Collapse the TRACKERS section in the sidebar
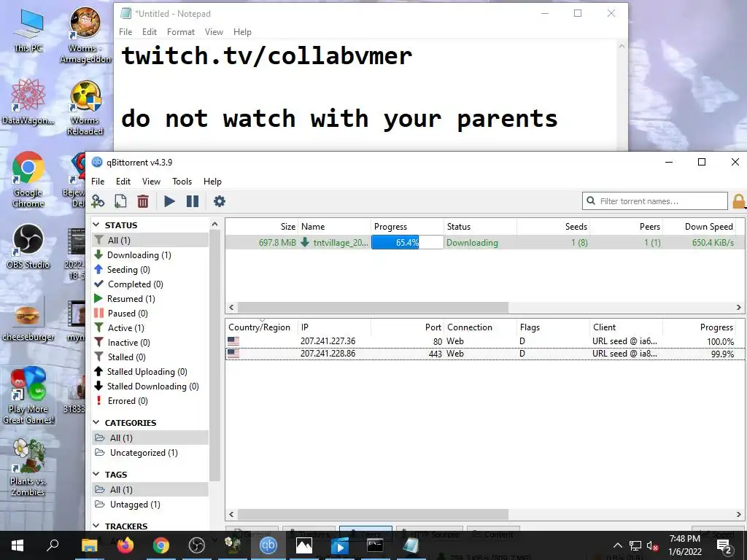Screen dimensions: 747x560 [x=97, y=526]
